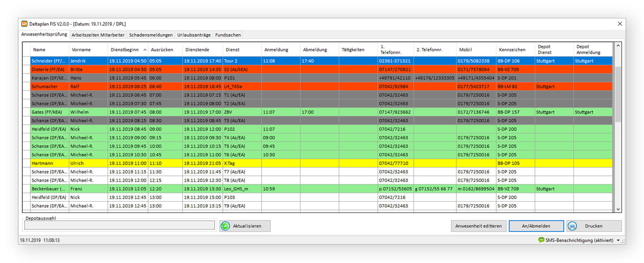Click the Deltaplan FIS app icon in title bar

pyautogui.click(x=24, y=24)
